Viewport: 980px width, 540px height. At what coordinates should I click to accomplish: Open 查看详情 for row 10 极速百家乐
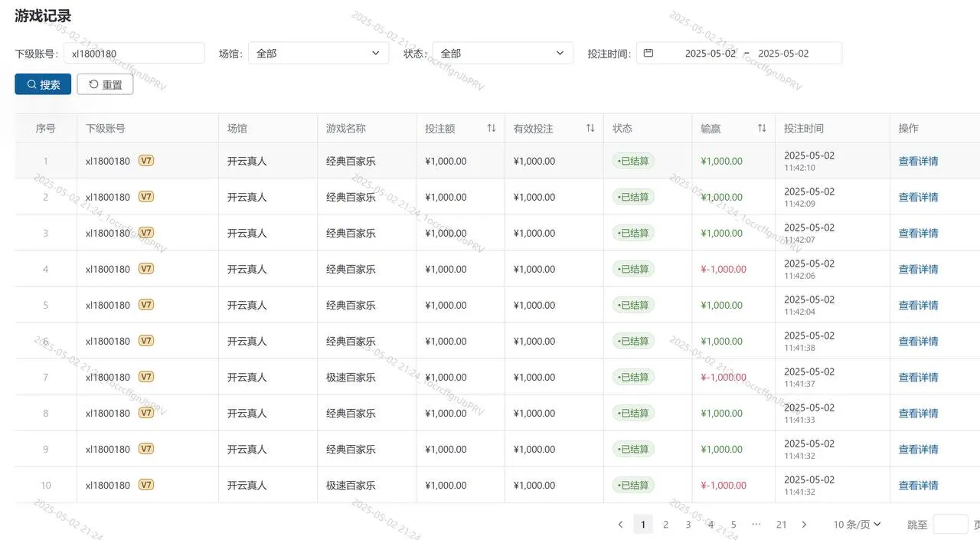pos(918,485)
